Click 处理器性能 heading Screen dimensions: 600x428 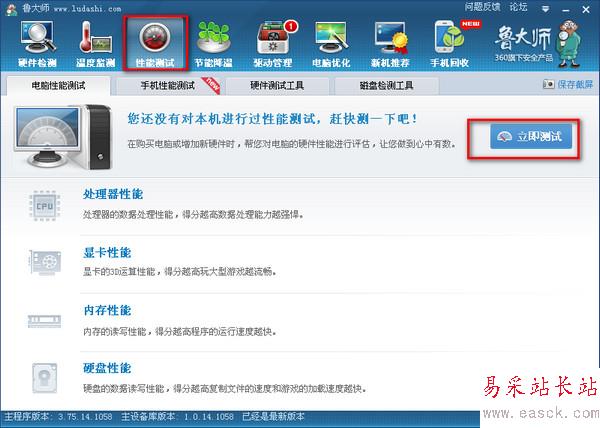coord(113,194)
